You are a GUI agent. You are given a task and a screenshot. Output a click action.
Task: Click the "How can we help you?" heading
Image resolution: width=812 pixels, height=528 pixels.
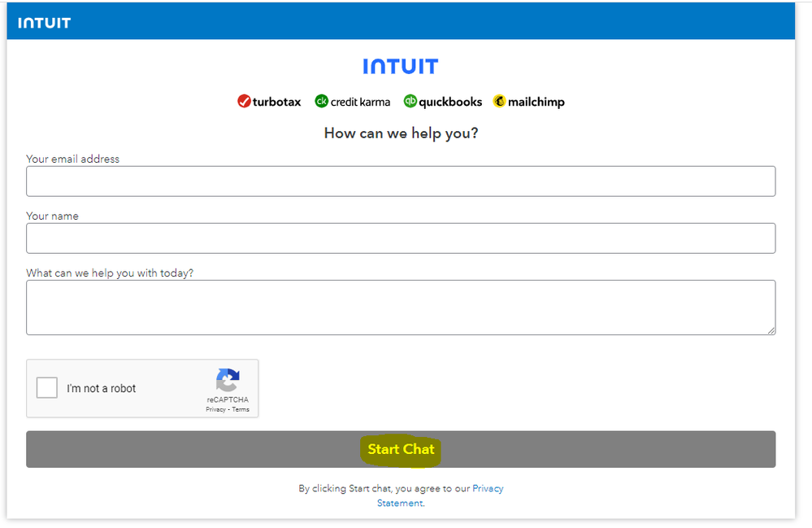point(401,133)
